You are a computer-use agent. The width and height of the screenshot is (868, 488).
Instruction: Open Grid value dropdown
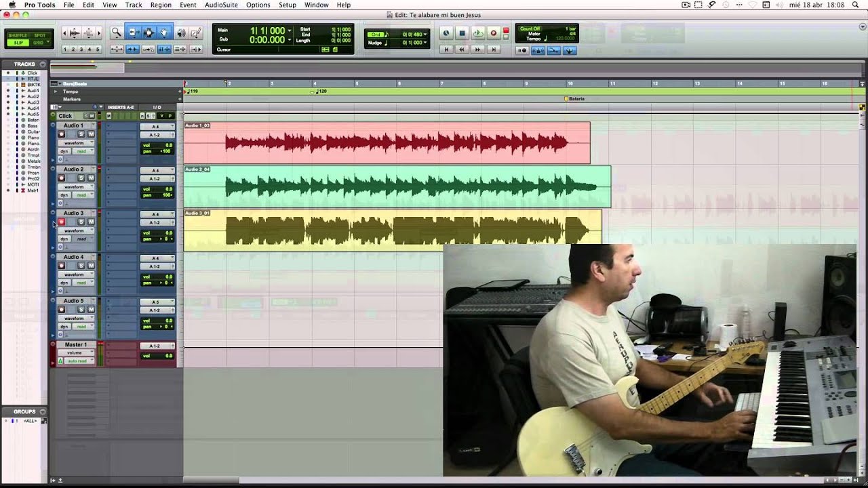[425, 35]
